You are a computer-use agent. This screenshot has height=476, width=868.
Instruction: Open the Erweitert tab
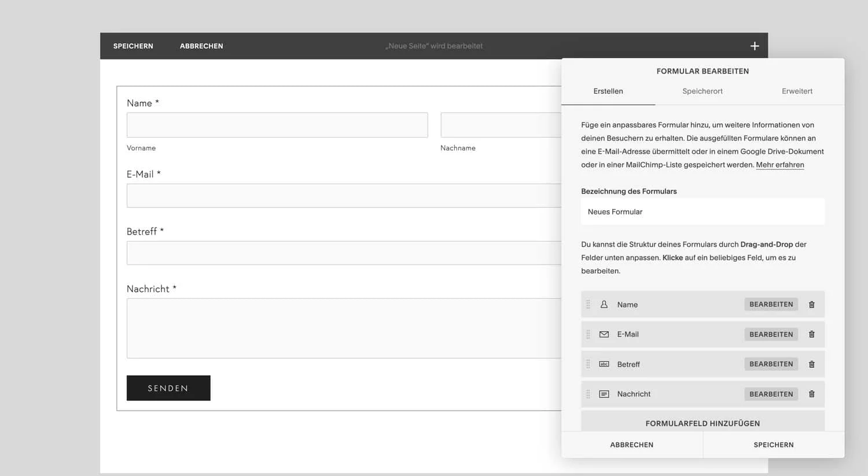point(797,91)
